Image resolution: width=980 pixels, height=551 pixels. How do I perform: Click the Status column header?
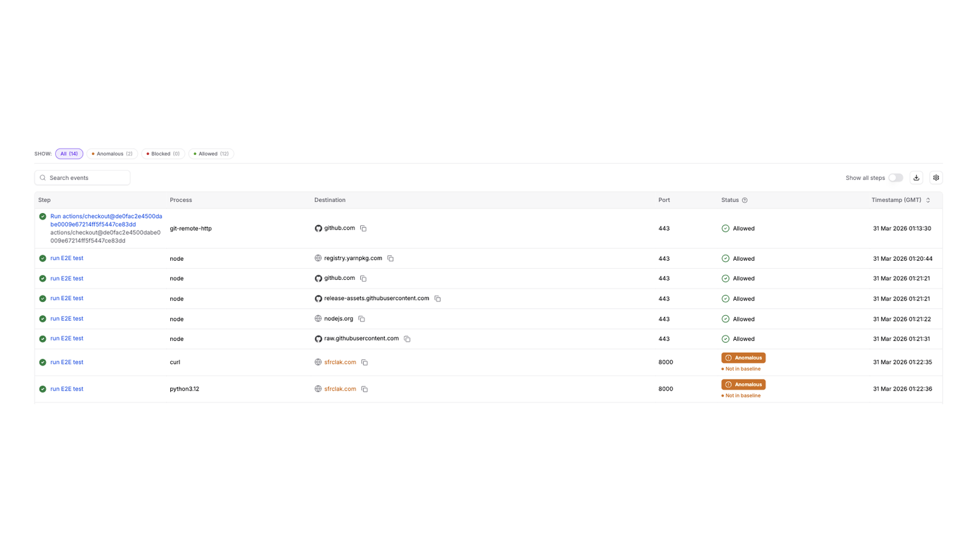(730, 200)
